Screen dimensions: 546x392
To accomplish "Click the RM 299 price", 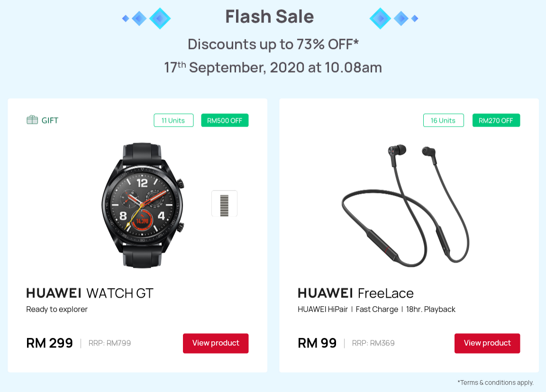I will [50, 343].
